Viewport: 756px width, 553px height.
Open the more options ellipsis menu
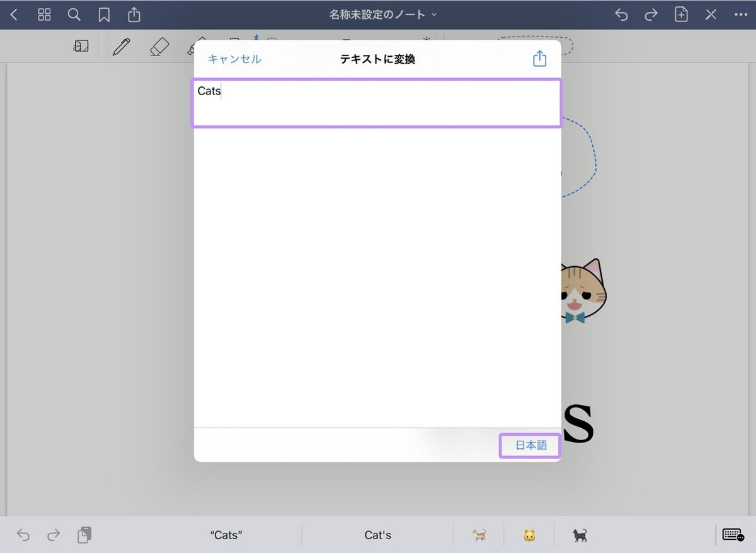741,14
